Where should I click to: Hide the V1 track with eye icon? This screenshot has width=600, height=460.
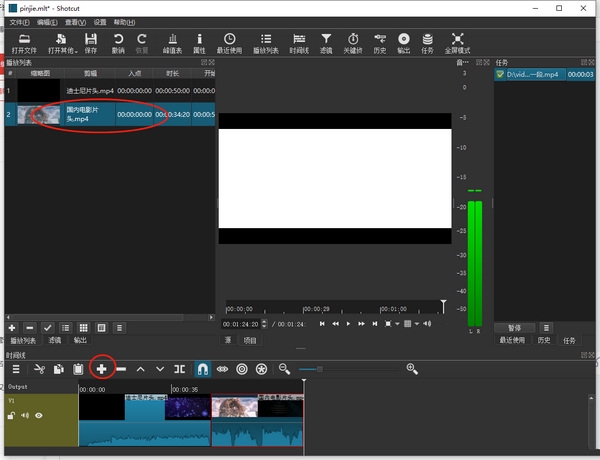point(39,415)
